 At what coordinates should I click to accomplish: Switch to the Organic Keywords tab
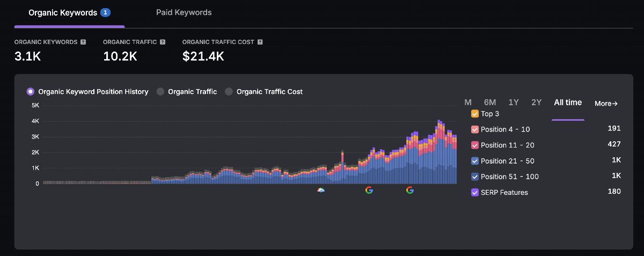(69, 13)
